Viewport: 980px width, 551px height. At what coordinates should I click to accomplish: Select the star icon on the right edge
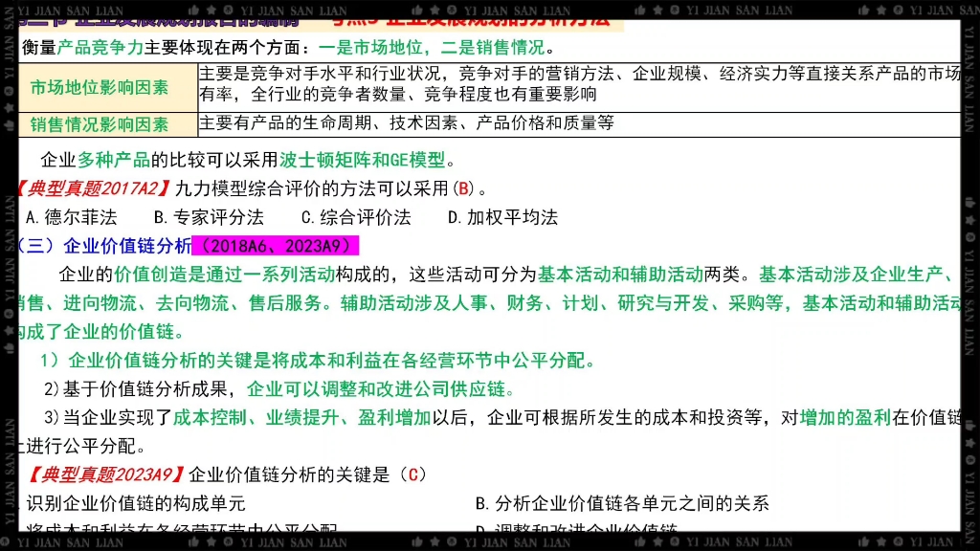pyautogui.click(x=969, y=221)
